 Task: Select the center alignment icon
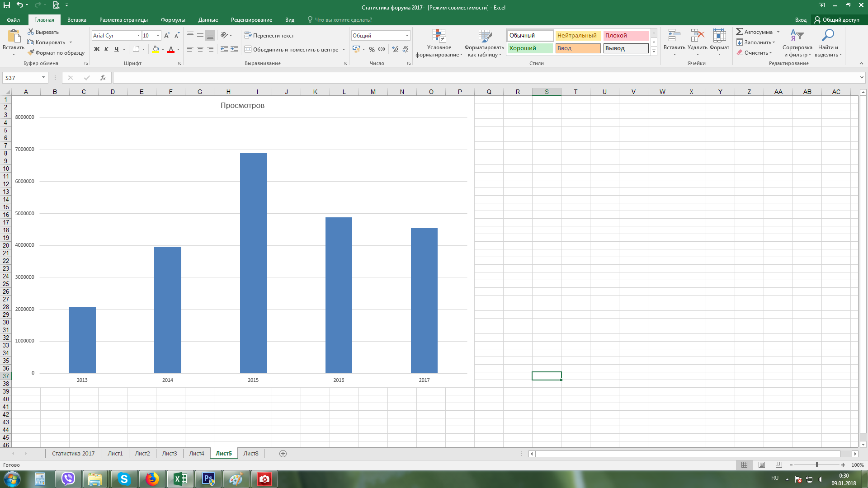(200, 49)
